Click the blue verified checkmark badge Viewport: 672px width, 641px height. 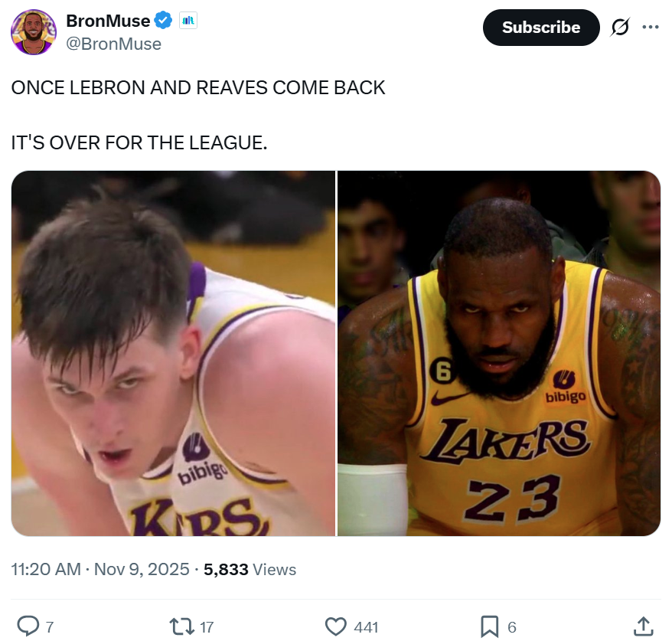(x=165, y=21)
